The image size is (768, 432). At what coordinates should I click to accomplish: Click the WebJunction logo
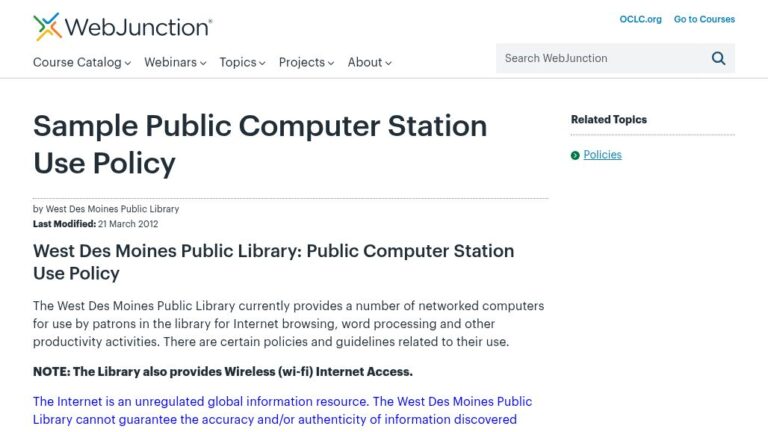point(122,26)
